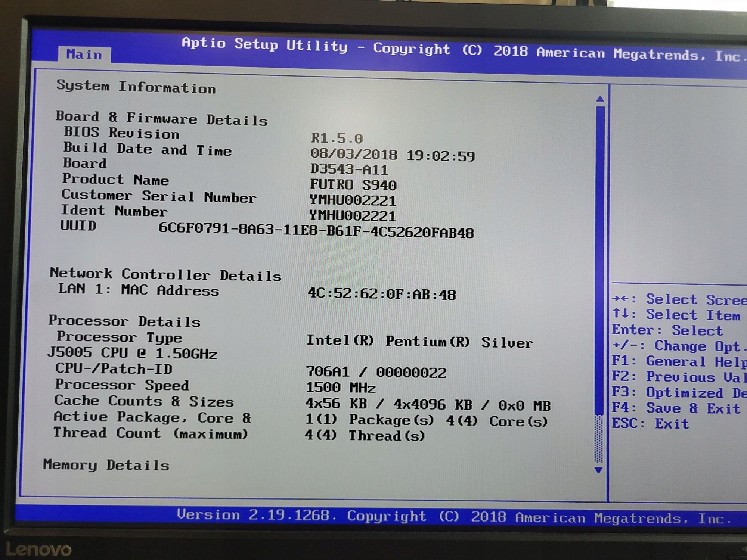
Task: Click the Board value D3543-A11
Action: coord(349,169)
